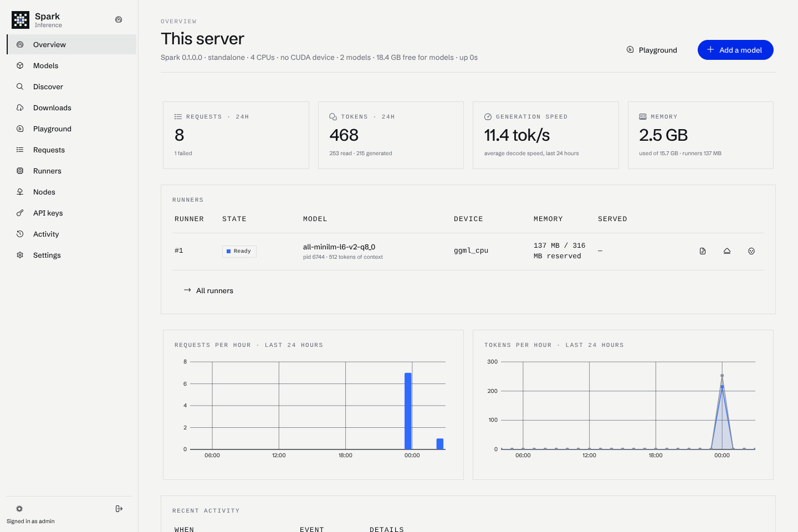
Task: Click the tall blue bar in requests chart
Action: point(408,411)
